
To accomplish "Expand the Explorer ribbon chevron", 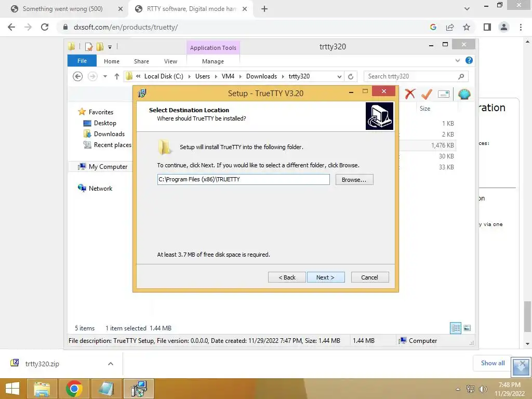I will point(458,60).
